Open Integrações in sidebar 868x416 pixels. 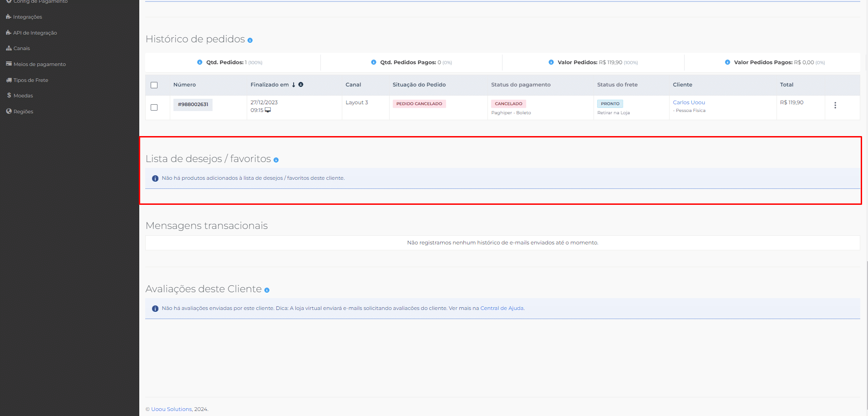click(x=27, y=17)
